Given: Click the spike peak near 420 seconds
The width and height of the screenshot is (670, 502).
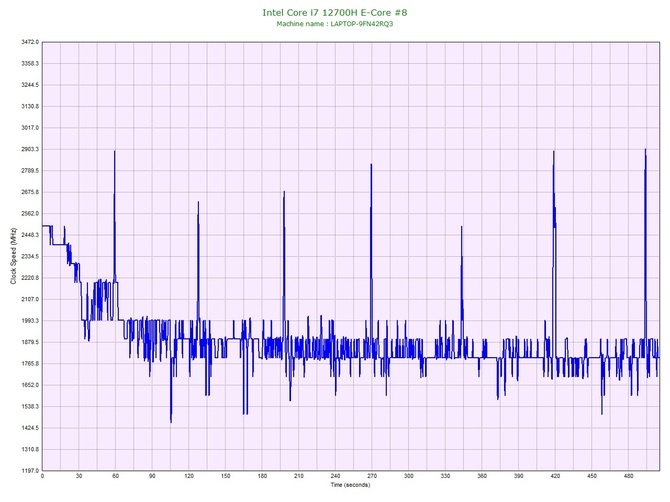Looking at the screenshot, I should (554, 152).
